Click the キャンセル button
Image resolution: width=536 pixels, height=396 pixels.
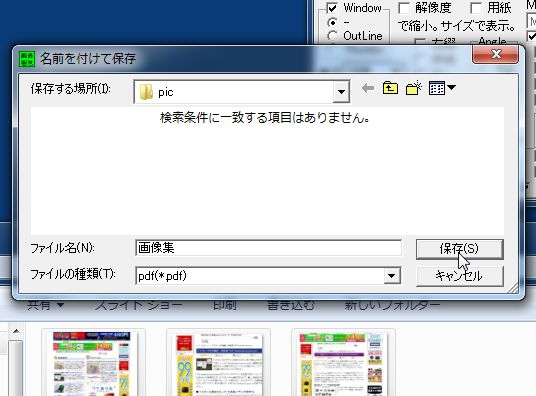[459, 276]
